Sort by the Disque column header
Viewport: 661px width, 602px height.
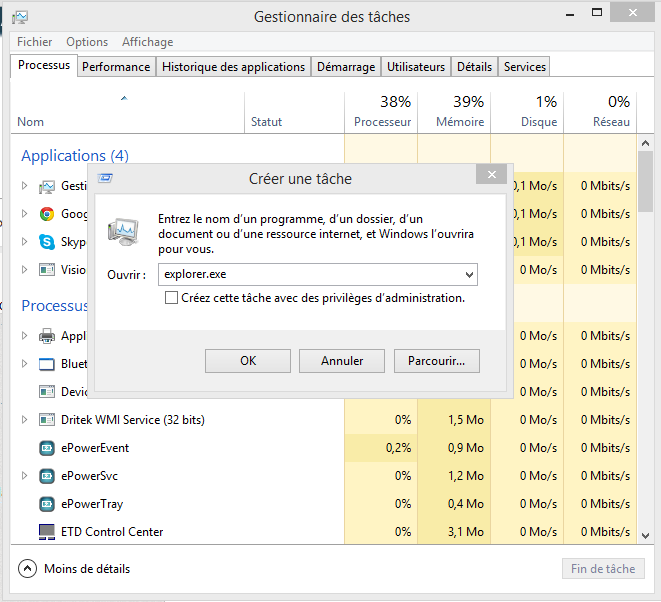[527, 113]
